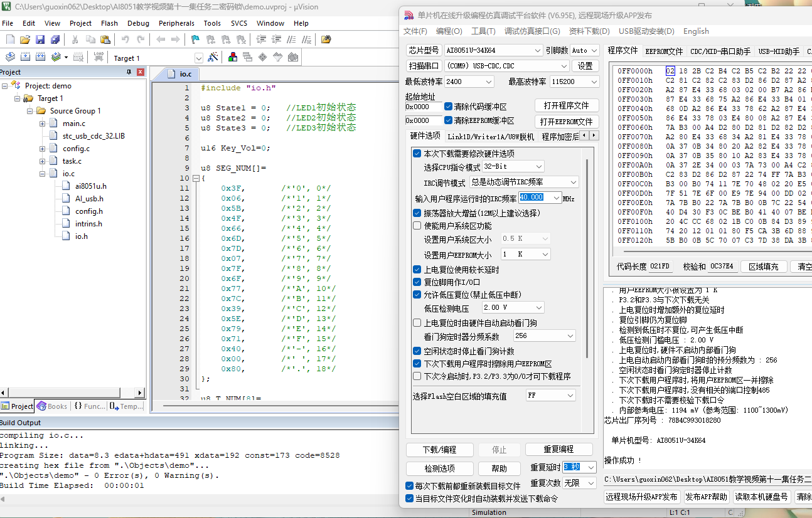Switch to Books tab in Project panel
The height and width of the screenshot is (518, 812).
[x=51, y=406]
